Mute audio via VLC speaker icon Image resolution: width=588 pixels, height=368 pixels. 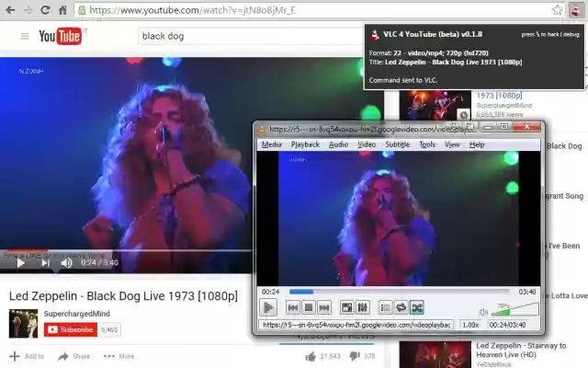[484, 312]
